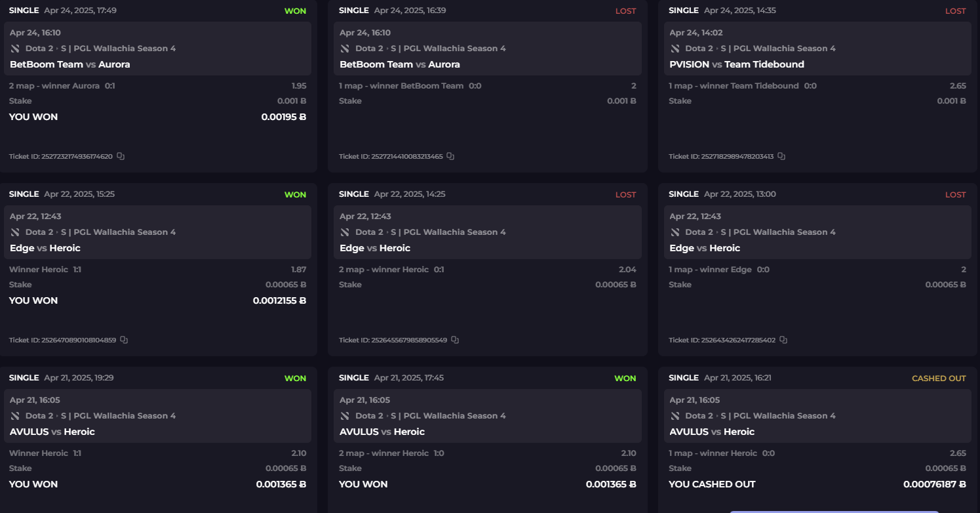Viewport: 980px width, 513px height.
Task: Click Dota 2 icon in PVISION vs Team Tidebound card
Action: click(x=675, y=49)
